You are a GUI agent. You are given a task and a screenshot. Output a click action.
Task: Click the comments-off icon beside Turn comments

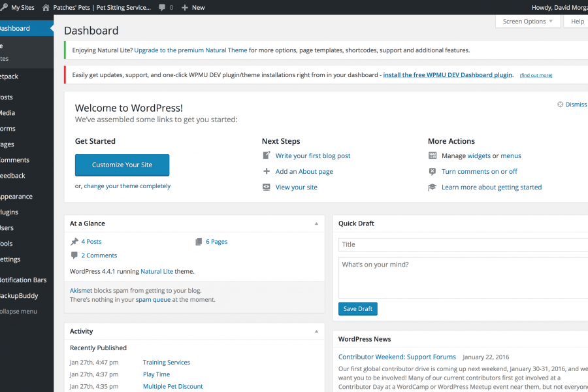pyautogui.click(x=433, y=171)
